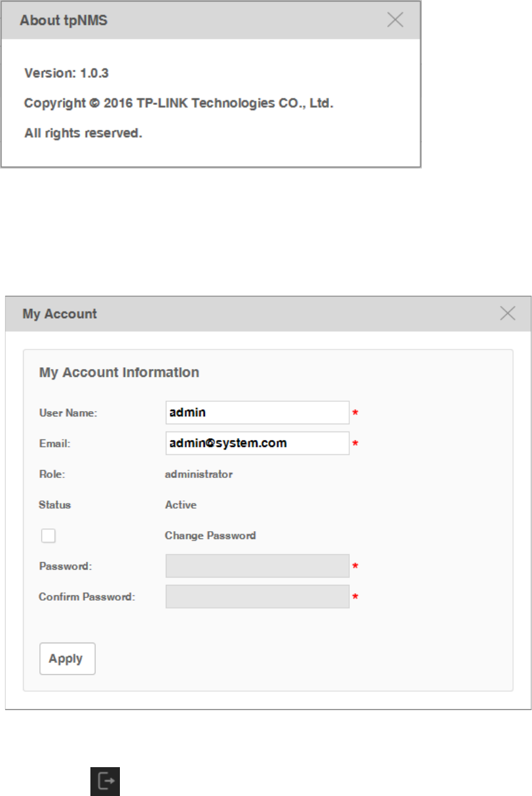Click the My Account Information heading
Viewport: 532px width, 796px height.
[119, 372]
